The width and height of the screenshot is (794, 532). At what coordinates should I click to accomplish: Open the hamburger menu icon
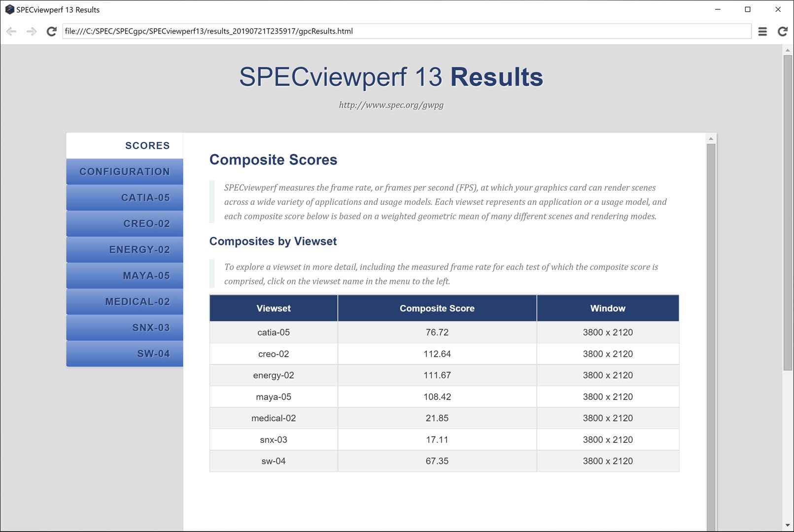(x=762, y=32)
